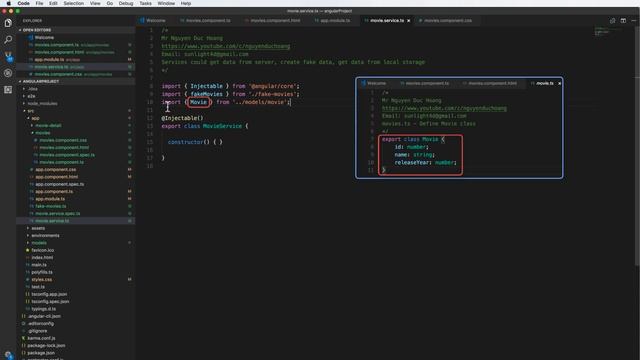Open styles.css in file tree

tap(42, 280)
